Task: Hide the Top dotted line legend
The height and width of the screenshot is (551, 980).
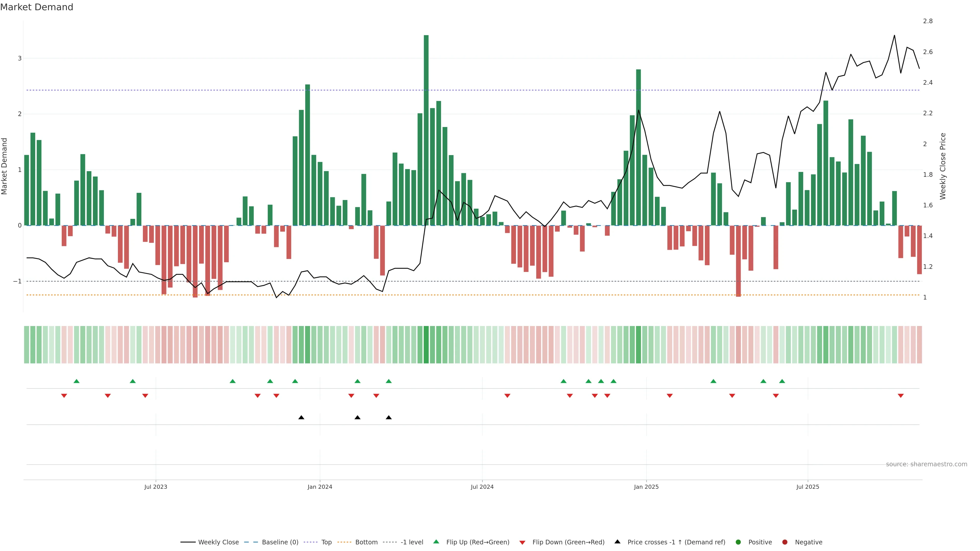Action: pyautogui.click(x=326, y=542)
